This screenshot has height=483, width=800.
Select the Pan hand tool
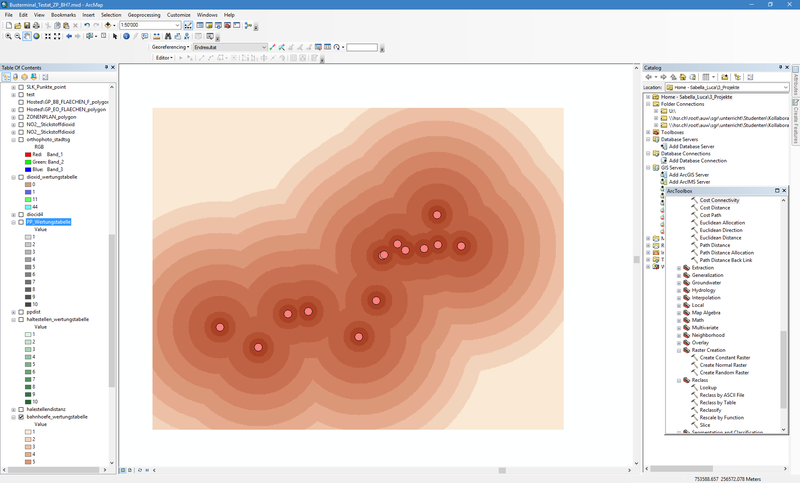point(28,36)
